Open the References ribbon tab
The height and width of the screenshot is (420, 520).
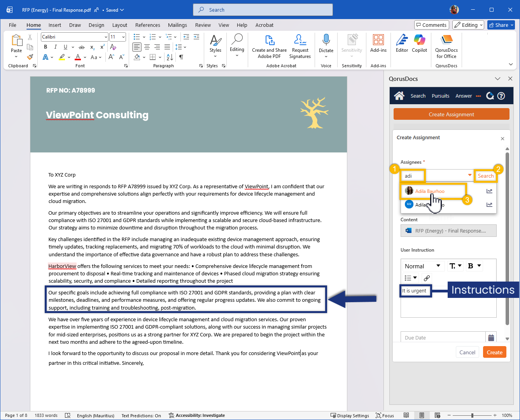[x=147, y=25]
